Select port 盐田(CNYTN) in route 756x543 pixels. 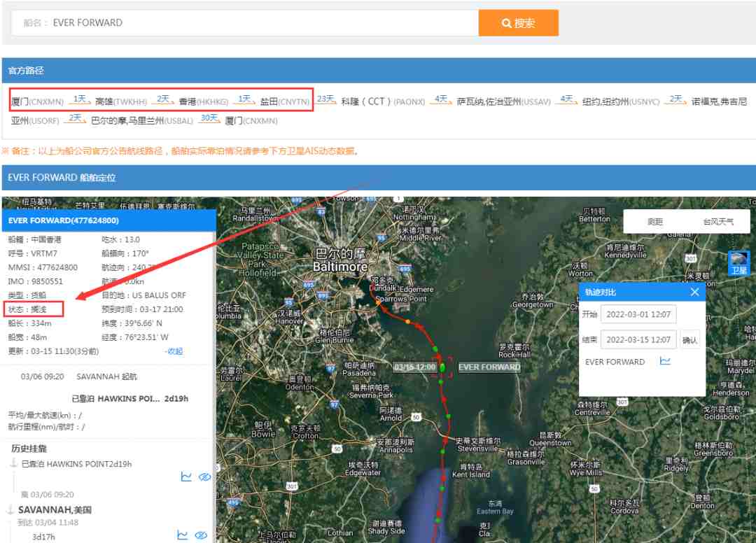pos(284,101)
